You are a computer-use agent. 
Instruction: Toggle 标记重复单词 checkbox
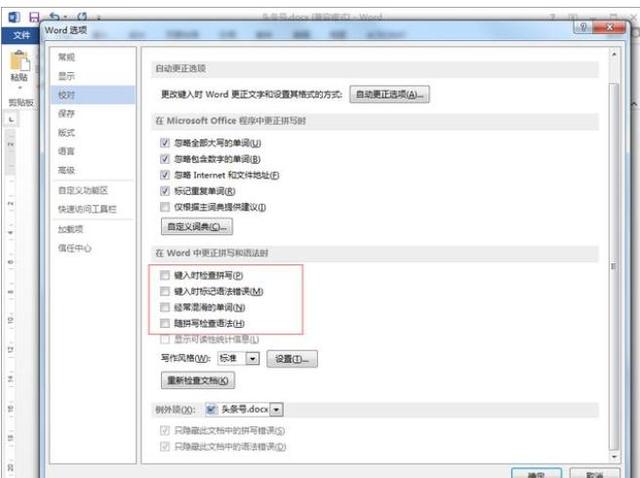(164, 191)
